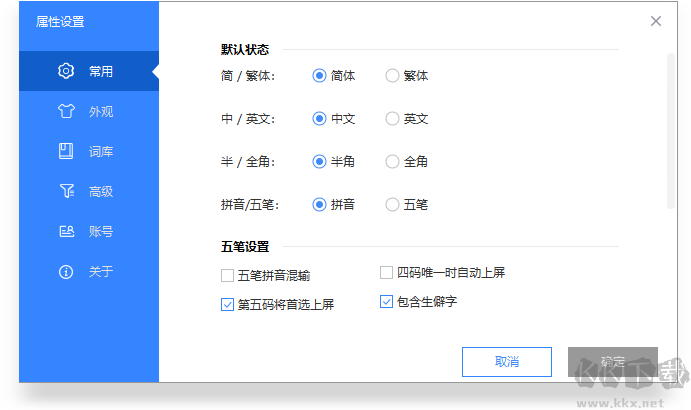Click the book icon beside 词库
This screenshot has height=410, width=691.
[66, 151]
